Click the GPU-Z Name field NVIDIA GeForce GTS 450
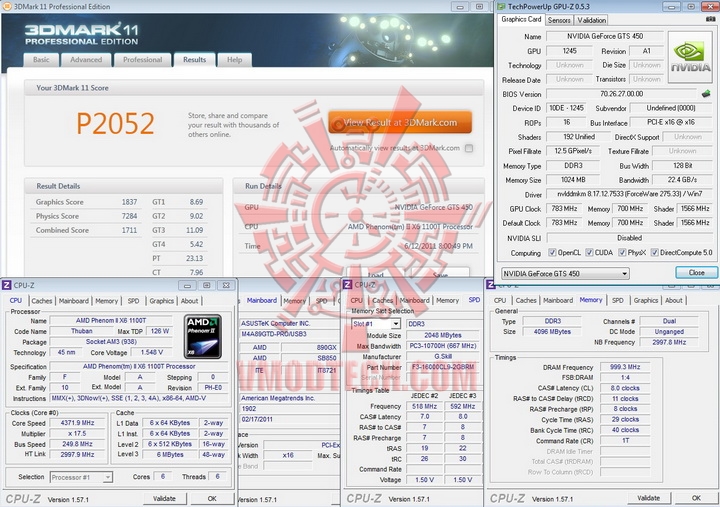The width and height of the screenshot is (720, 507). 605,36
